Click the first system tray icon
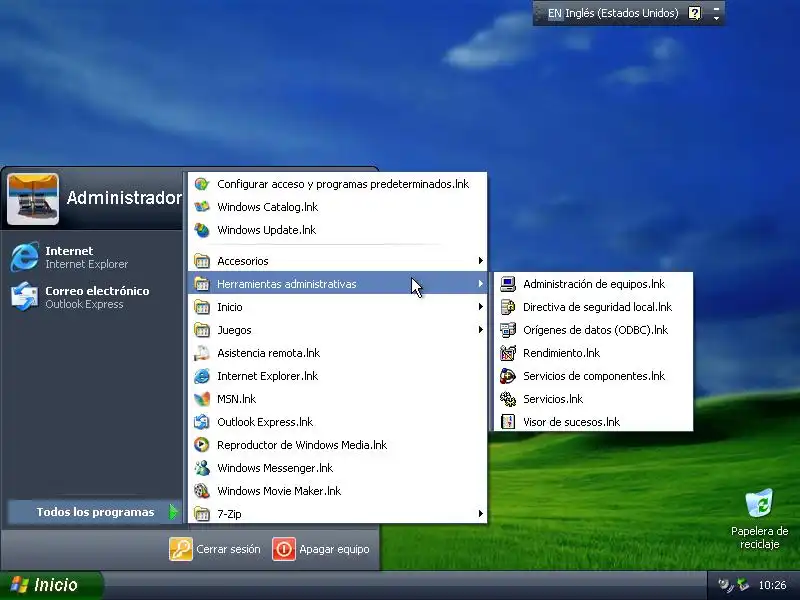Screen dimensions: 800x600 point(724,585)
